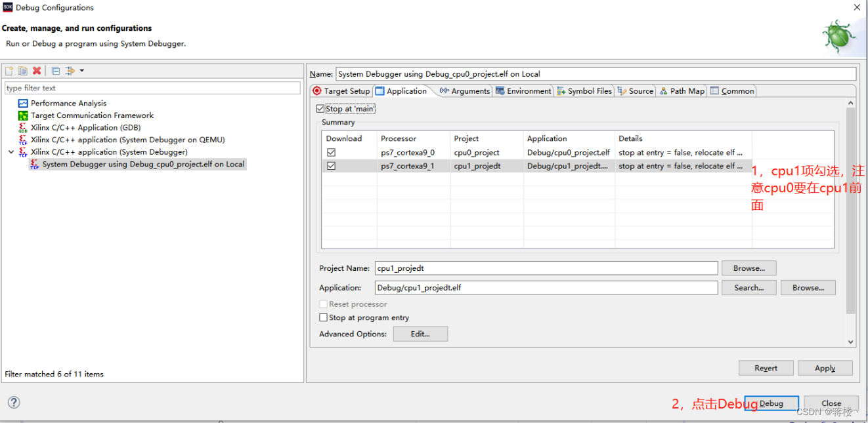Click the Debug button
The image size is (868, 423).
click(x=771, y=403)
